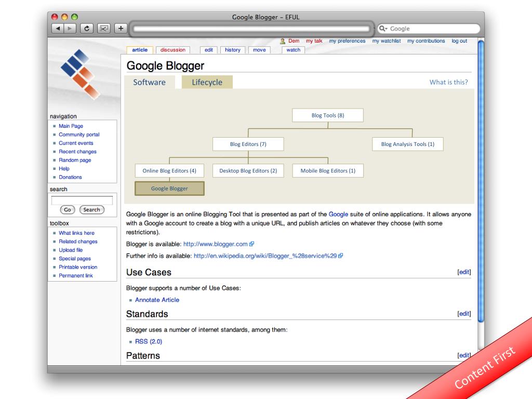This screenshot has height=399, width=532.
Task: Open Permanent link in toolbox
Action: click(76, 275)
